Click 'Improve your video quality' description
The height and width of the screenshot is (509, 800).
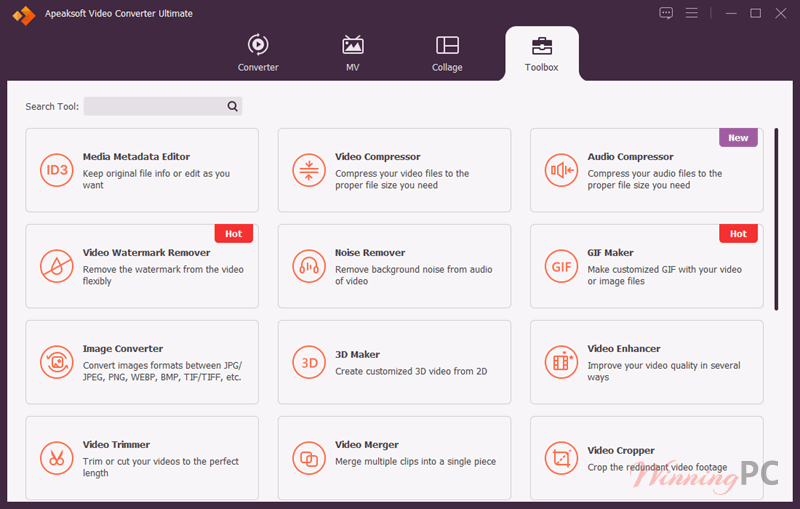point(664,371)
